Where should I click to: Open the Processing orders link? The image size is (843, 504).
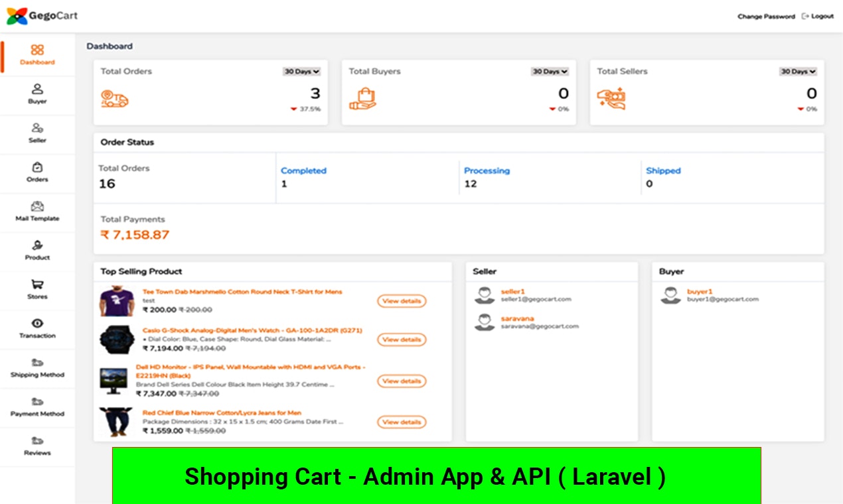click(x=487, y=170)
